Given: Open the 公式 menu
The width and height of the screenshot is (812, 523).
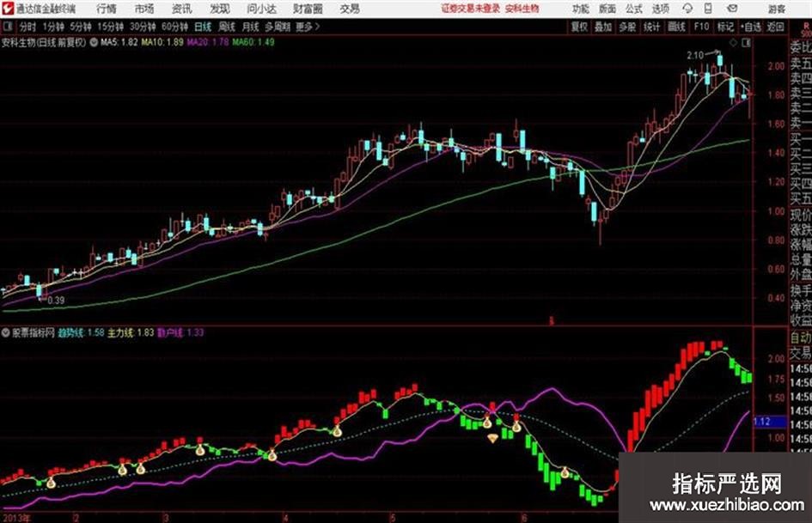Looking at the screenshot, I should pos(634,9).
